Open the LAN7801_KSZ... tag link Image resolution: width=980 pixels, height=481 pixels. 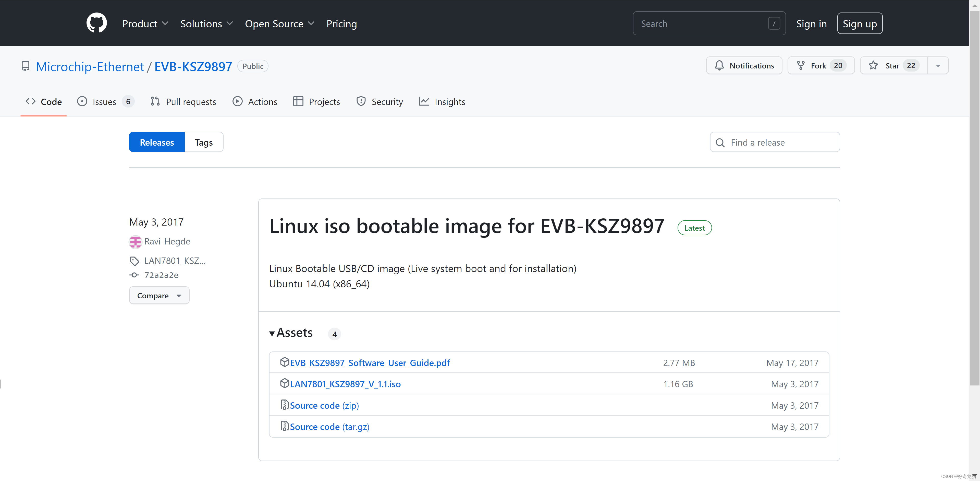(175, 261)
